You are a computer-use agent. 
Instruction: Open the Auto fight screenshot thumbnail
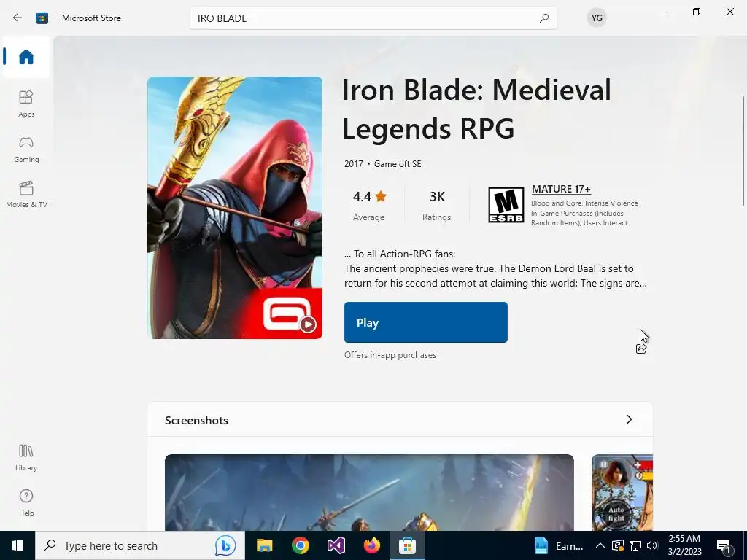622,492
